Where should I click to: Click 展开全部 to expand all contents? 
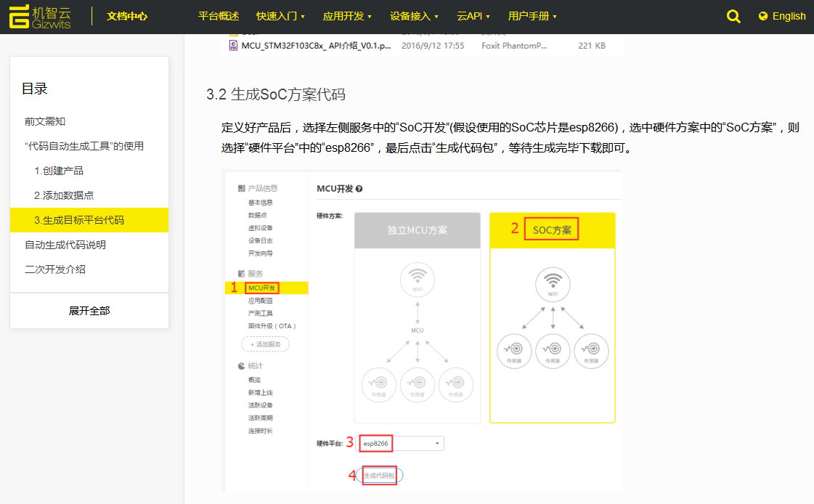[x=89, y=311]
